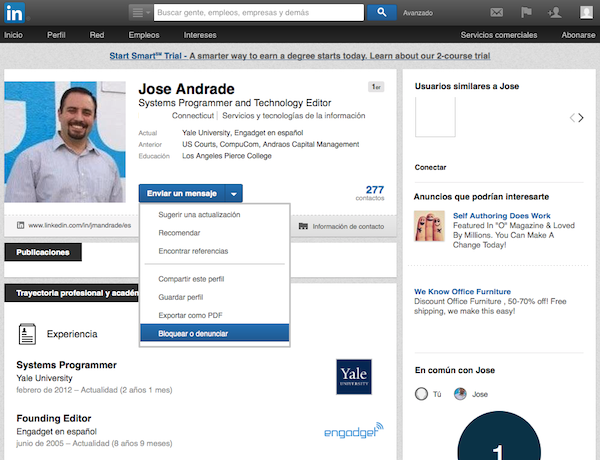Toggle the arrow beside Enviar un mensaje
Image resolution: width=600 pixels, height=460 pixels.
click(x=234, y=193)
